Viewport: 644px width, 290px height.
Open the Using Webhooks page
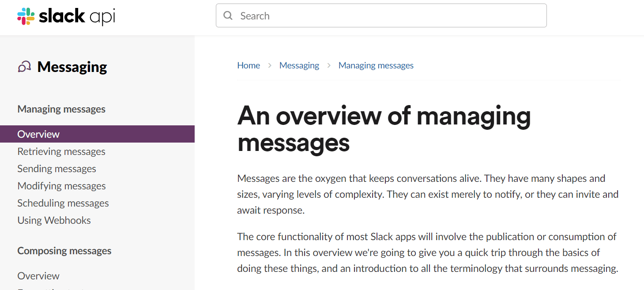[x=54, y=220]
